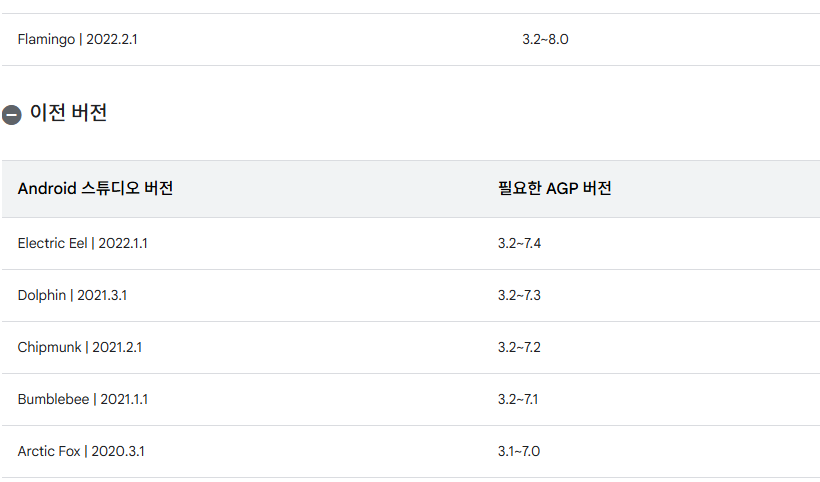Click the AGP text in header
The image size is (820, 482).
coord(562,188)
